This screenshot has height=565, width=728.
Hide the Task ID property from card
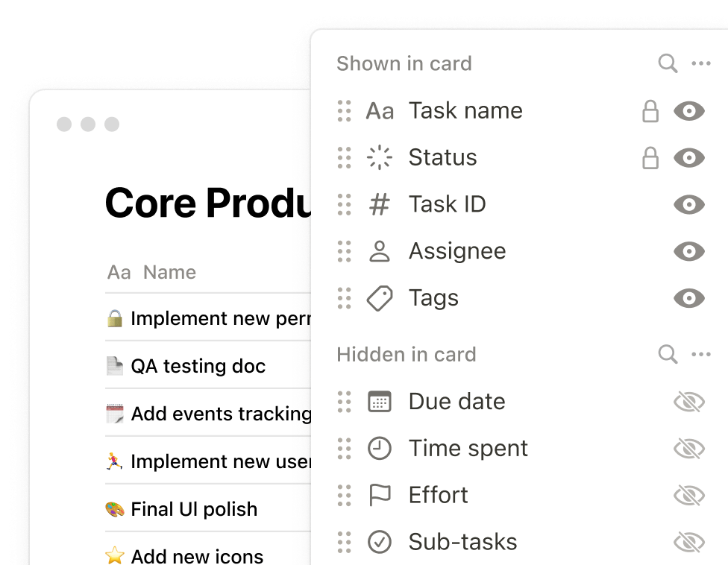688,204
